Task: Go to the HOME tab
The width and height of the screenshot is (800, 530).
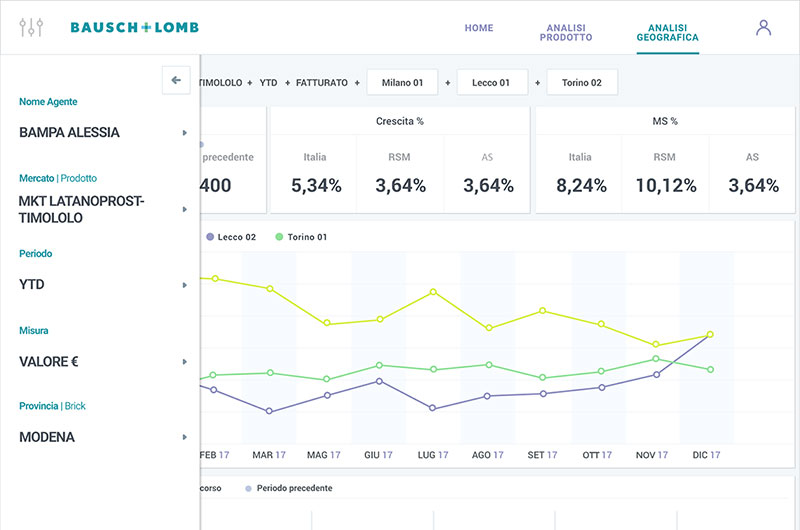Action: point(479,28)
